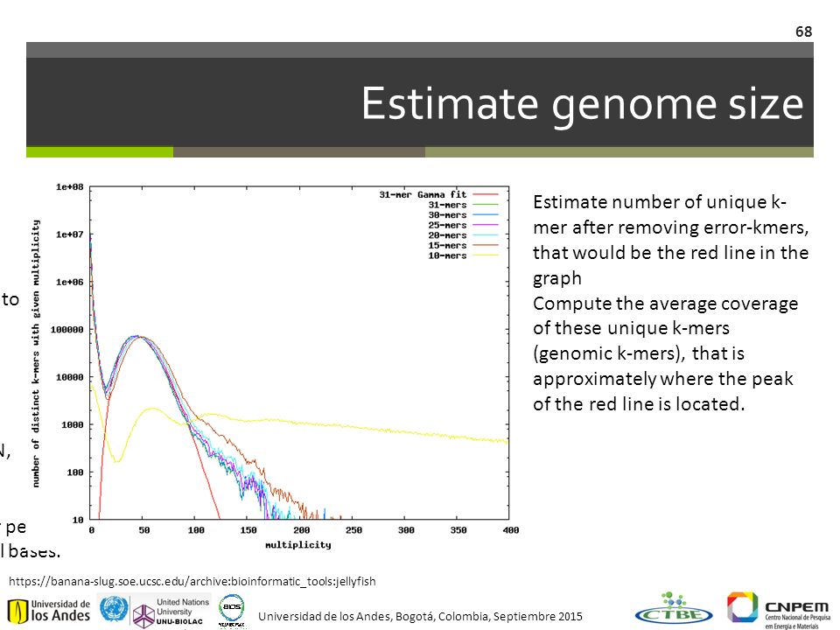The width and height of the screenshot is (840, 630).
Task: Click the CNPEM logo
Action: tap(779, 610)
